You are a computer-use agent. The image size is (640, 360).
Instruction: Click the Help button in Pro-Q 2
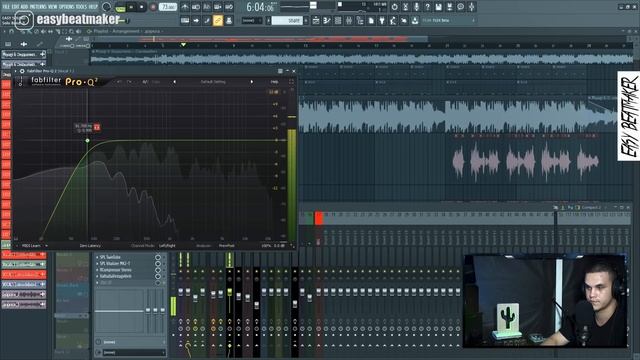(275, 82)
